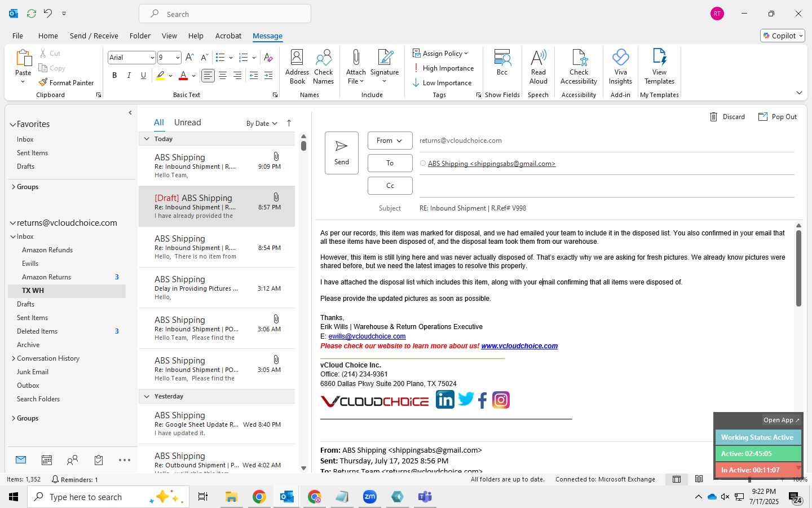812x508 pixels.
Task: Set paragraph Align Left
Action: (x=208, y=76)
